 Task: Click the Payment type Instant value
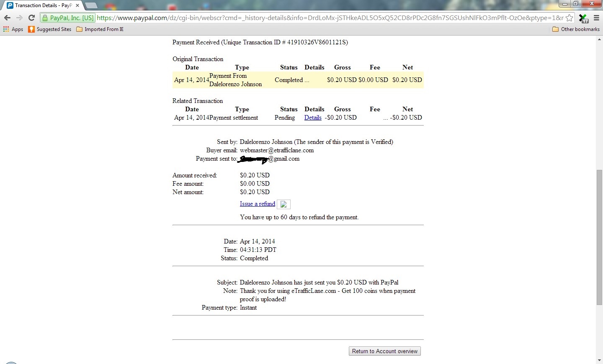pyautogui.click(x=248, y=308)
